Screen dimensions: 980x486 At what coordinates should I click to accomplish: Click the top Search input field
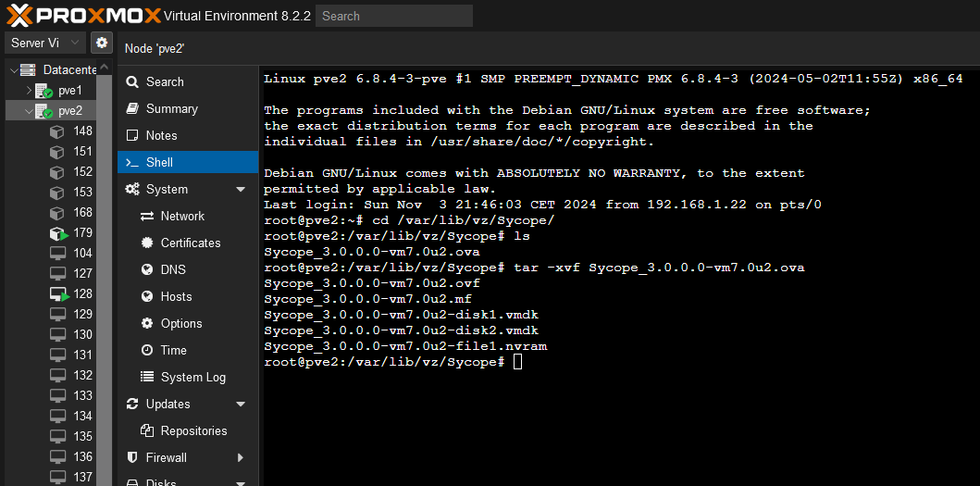click(393, 16)
